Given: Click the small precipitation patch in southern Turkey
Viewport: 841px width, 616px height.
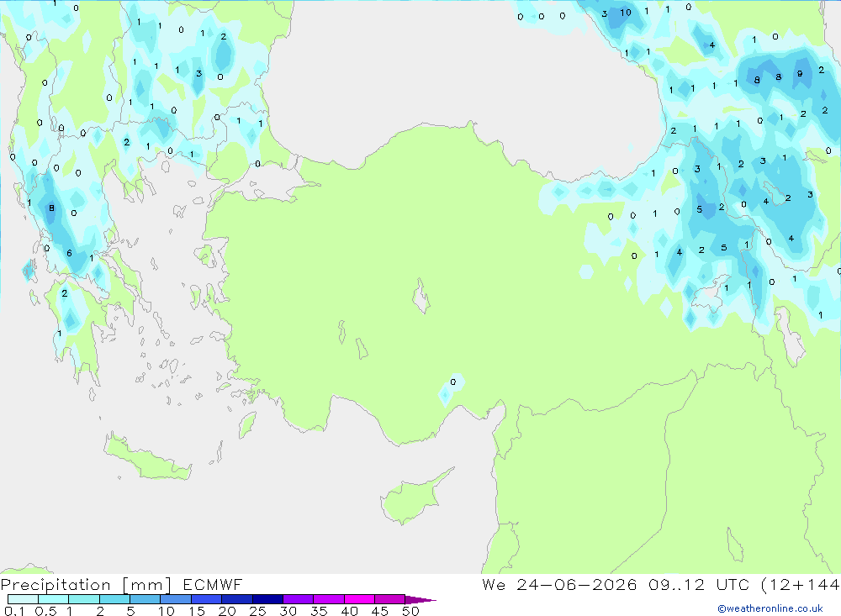Looking at the screenshot, I should coord(451,390).
